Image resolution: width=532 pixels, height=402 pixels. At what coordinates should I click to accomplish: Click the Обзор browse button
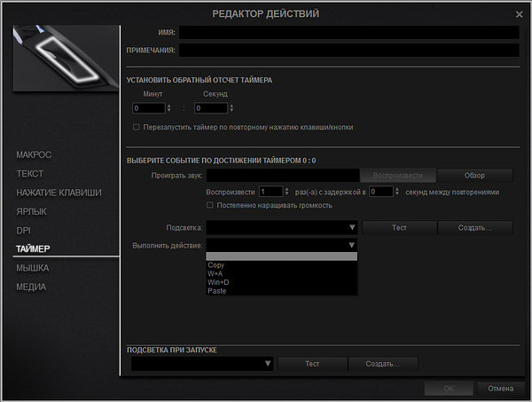475,175
